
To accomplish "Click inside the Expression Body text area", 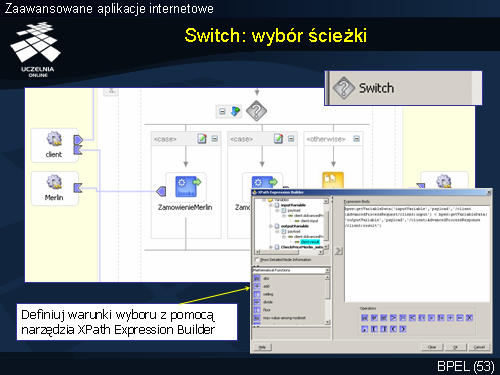I will click(x=417, y=253).
